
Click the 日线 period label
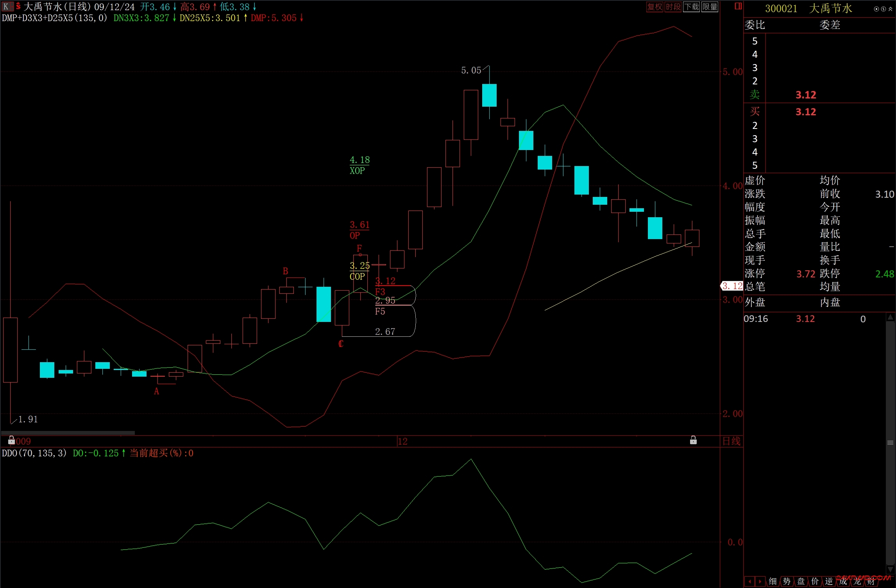(x=731, y=441)
